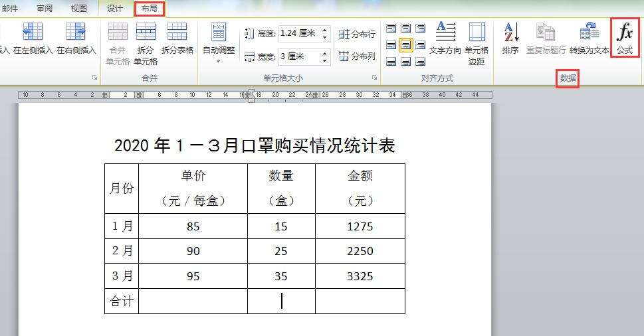Click the cell containing 1275

(x=360, y=226)
